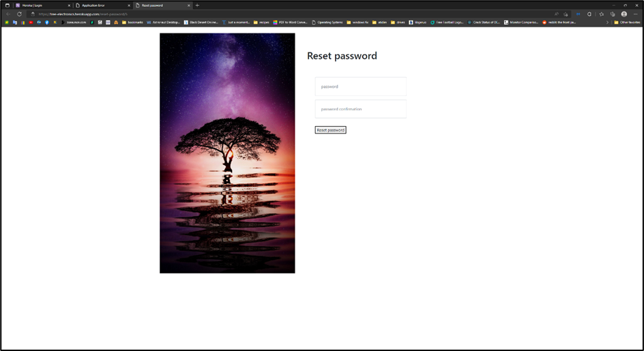Viewport: 644px width, 351px height.
Task: Click the password input field
Action: (x=361, y=87)
